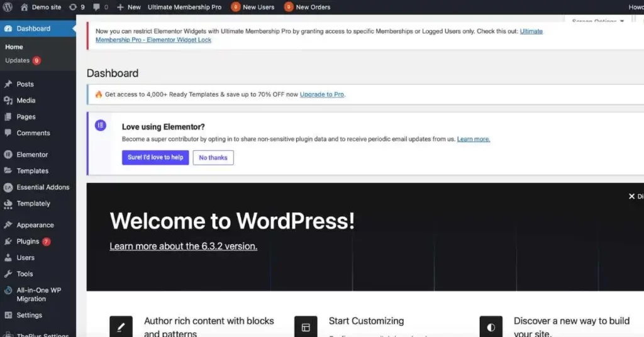Viewport: 644px width, 337px height.
Task: Click the Comments sidebar bubble icon
Action: (x=8, y=133)
